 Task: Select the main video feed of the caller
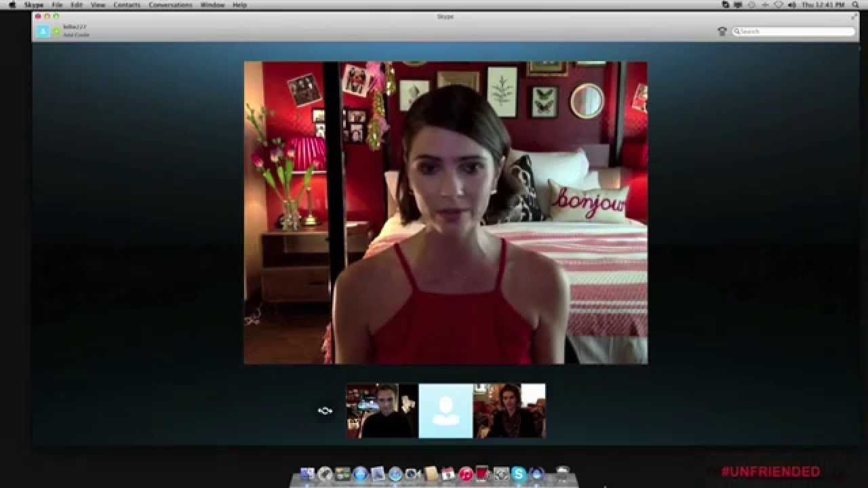point(446,213)
